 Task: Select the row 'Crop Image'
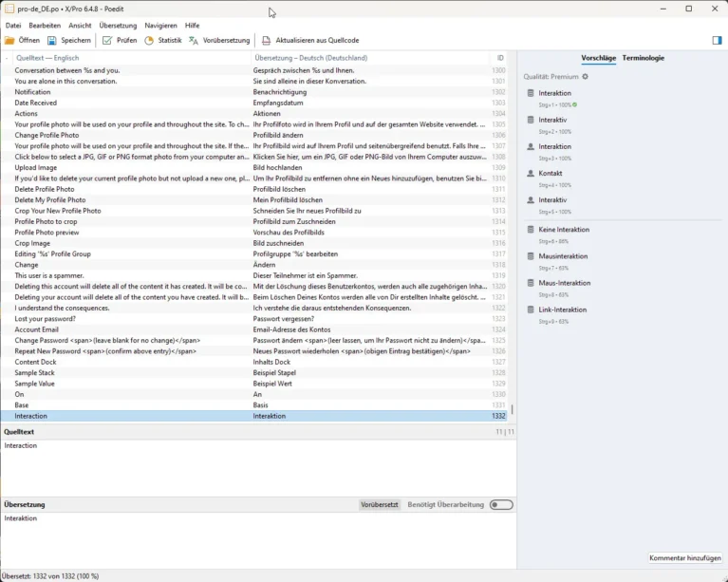[254, 243]
